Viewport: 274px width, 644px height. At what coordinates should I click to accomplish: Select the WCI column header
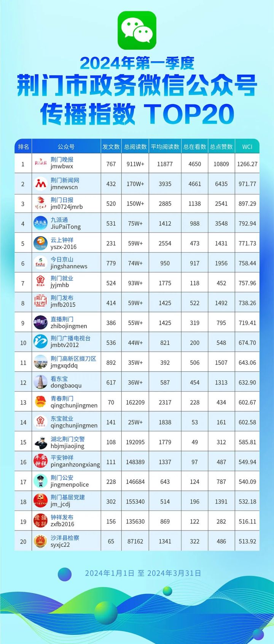pyautogui.click(x=247, y=147)
